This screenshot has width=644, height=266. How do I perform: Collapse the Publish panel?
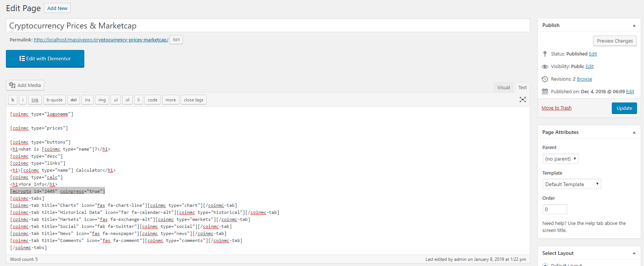pyautogui.click(x=634, y=26)
